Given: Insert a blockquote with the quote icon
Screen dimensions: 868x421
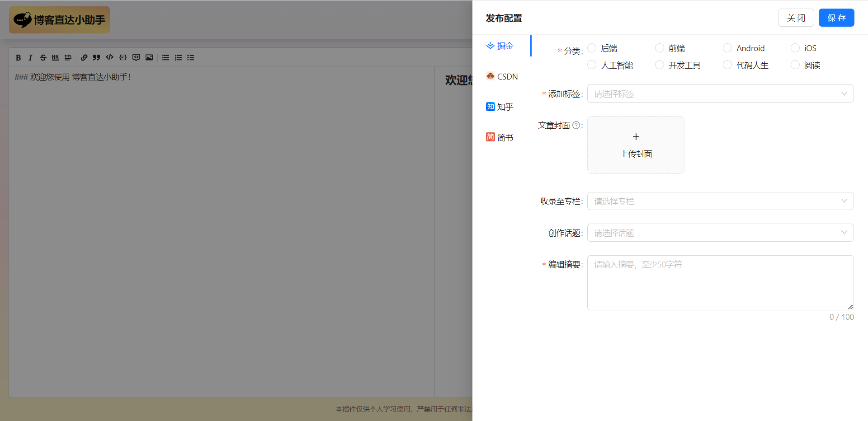Looking at the screenshot, I should tap(96, 57).
